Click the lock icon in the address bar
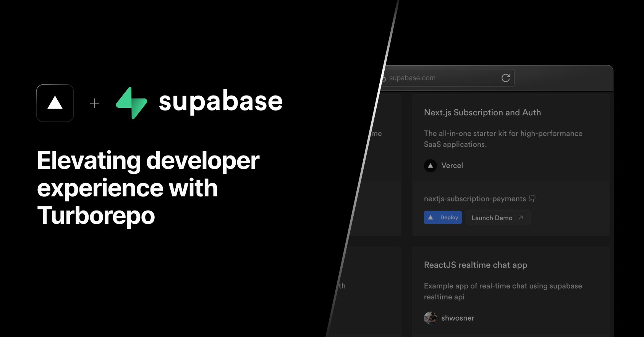Image resolution: width=644 pixels, height=337 pixels. pyautogui.click(x=383, y=78)
